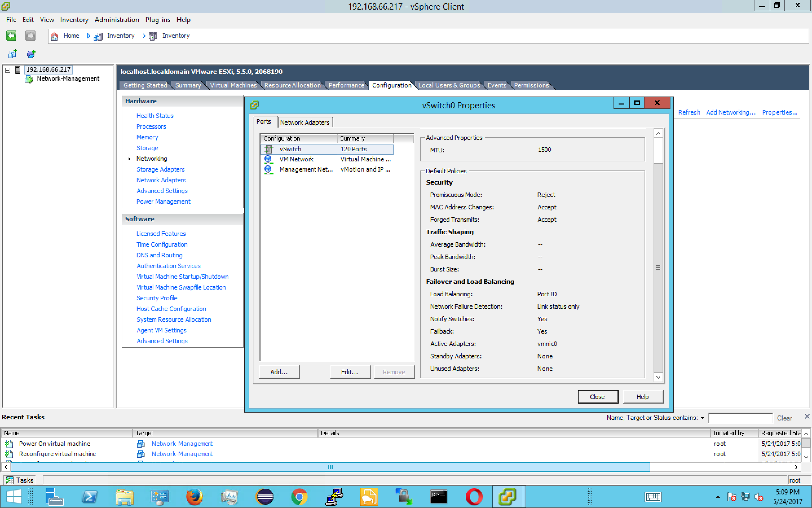Click the new resource pool toolbar icon

click(x=31, y=54)
